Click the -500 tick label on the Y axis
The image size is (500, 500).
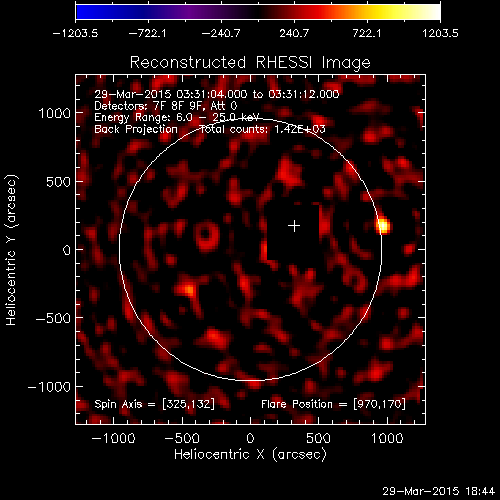tap(53, 318)
